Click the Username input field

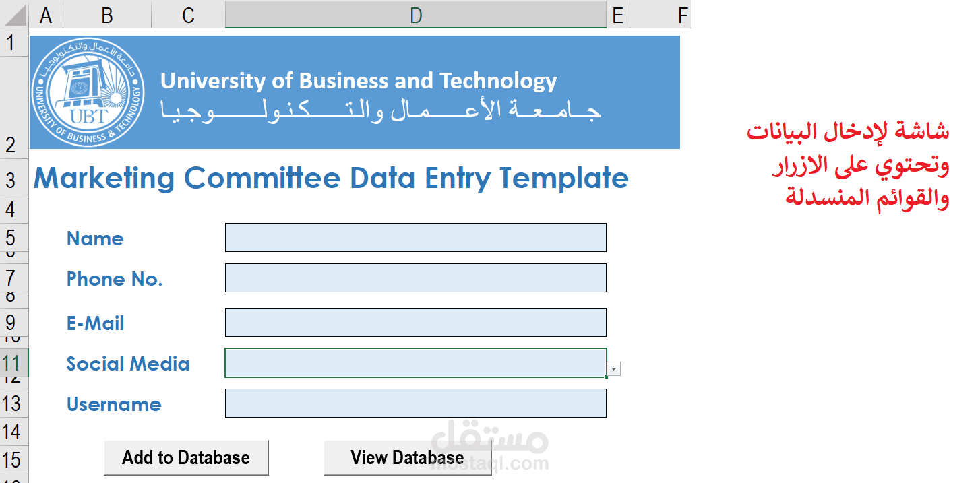click(415, 404)
